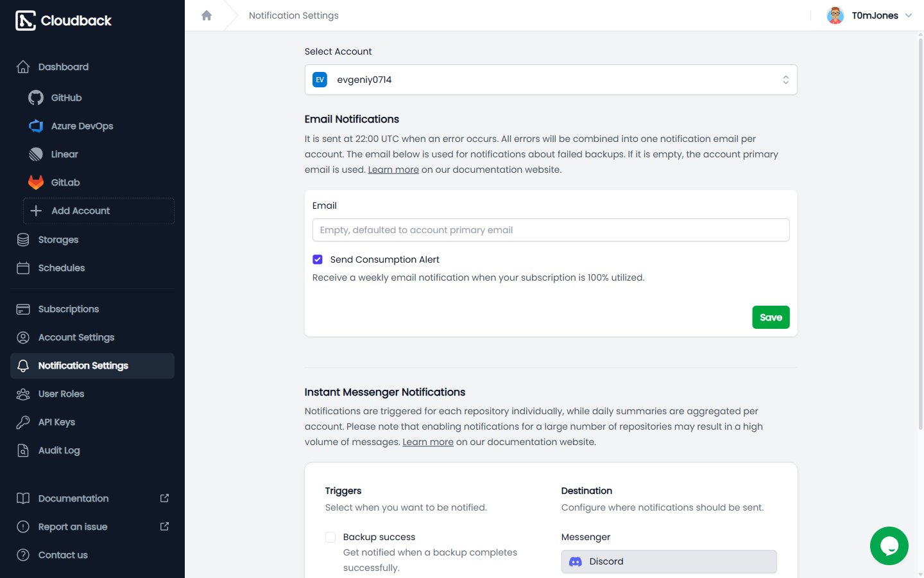Click the Contact us question mark icon
924x578 pixels.
click(x=23, y=555)
